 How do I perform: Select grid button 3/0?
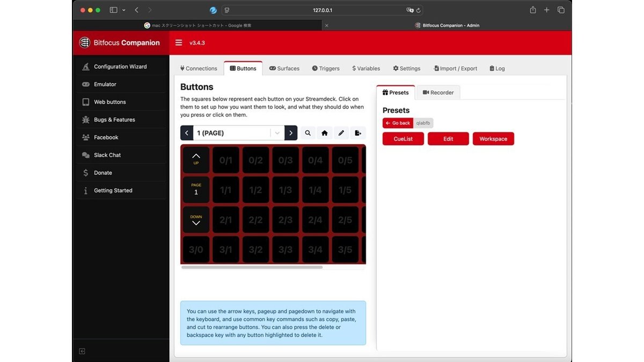196,249
